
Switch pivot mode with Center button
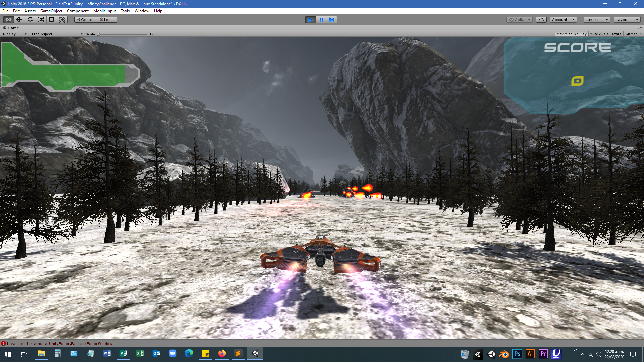(85, 20)
